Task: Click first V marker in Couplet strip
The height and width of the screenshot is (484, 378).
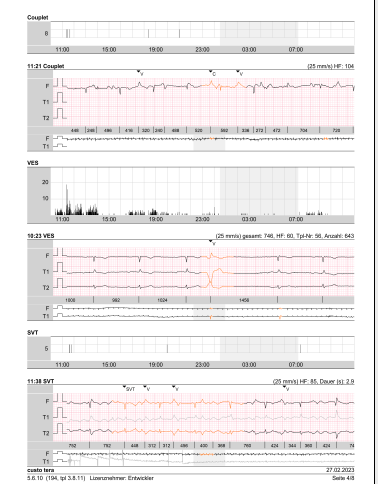Action: click(138, 71)
